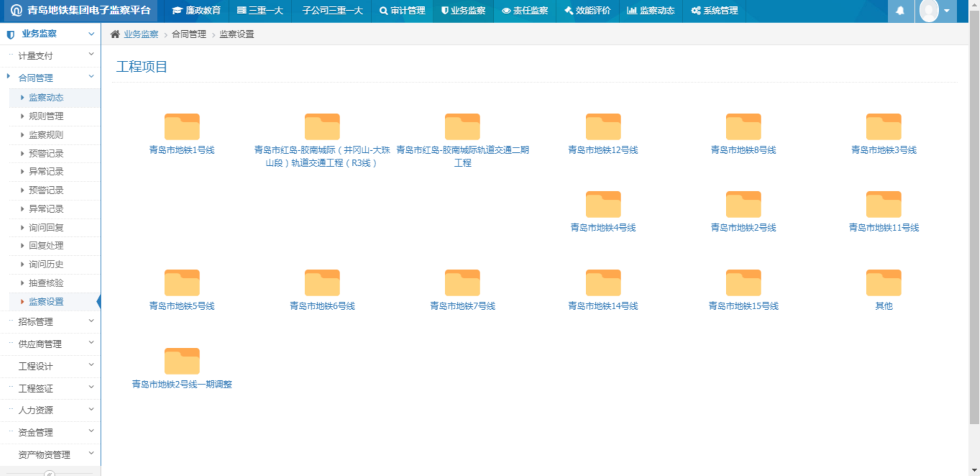Click the home icon in breadcrumb
The image size is (980, 476).
point(115,34)
